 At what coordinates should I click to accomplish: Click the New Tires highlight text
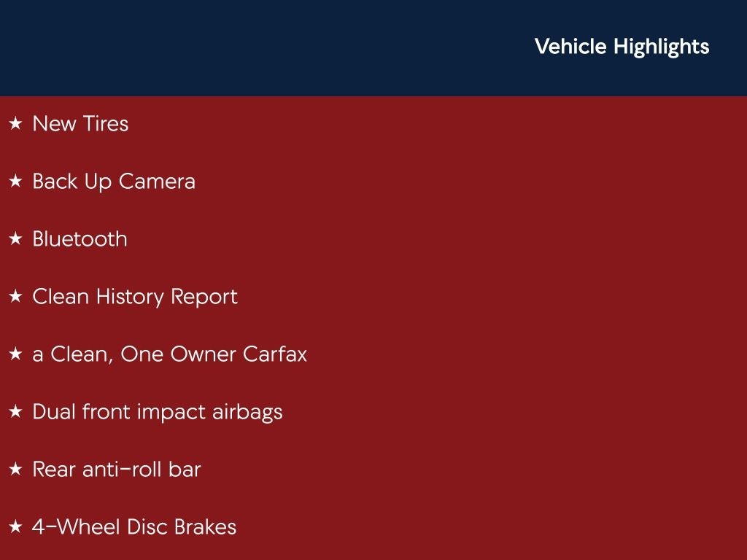[x=80, y=124]
